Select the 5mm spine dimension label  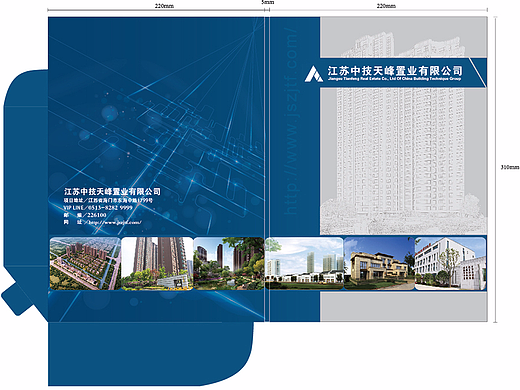click(x=267, y=2)
